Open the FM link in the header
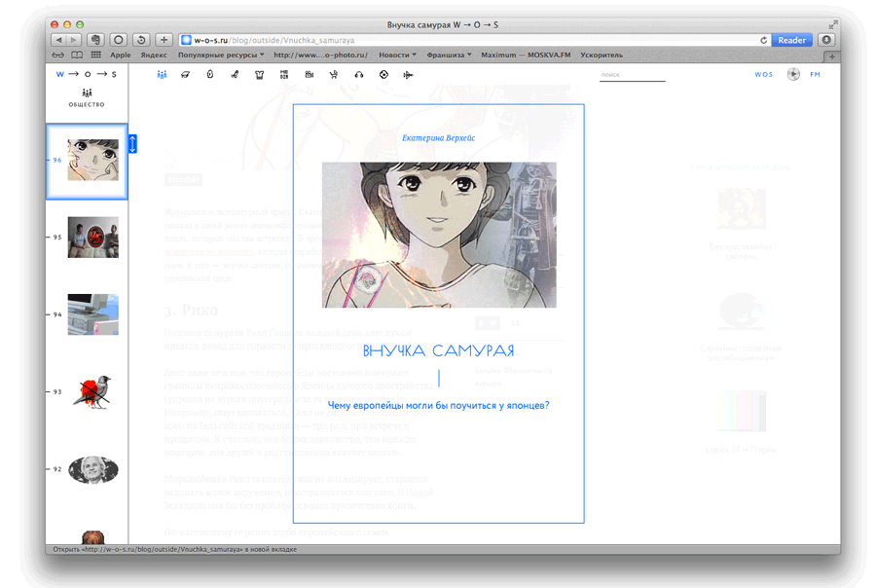This screenshot has height=588, width=876. [815, 74]
